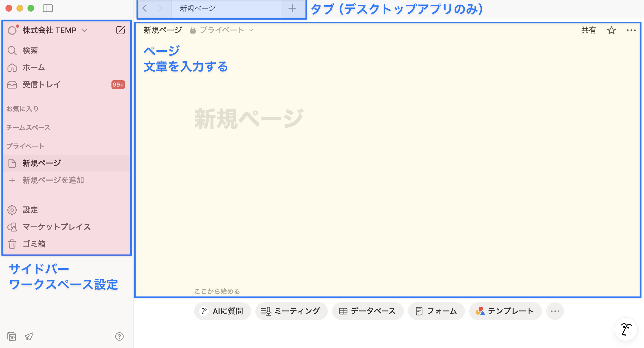Open the page options three-dot menu

[631, 30]
